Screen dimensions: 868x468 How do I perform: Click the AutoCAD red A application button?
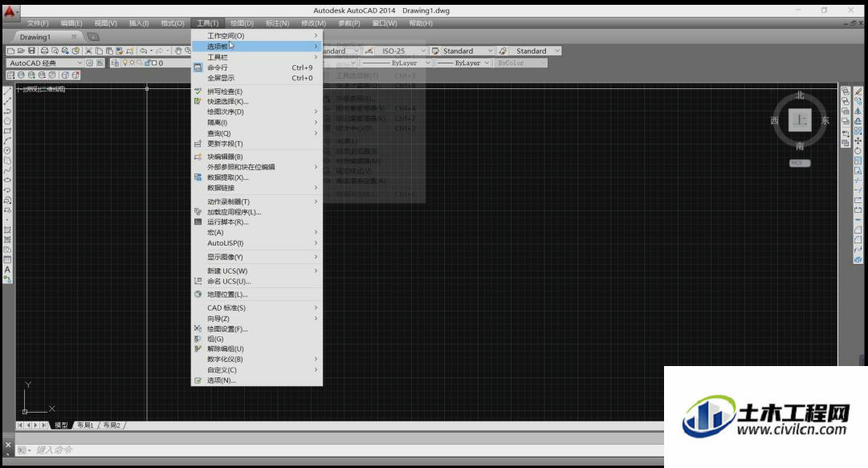click(10, 11)
